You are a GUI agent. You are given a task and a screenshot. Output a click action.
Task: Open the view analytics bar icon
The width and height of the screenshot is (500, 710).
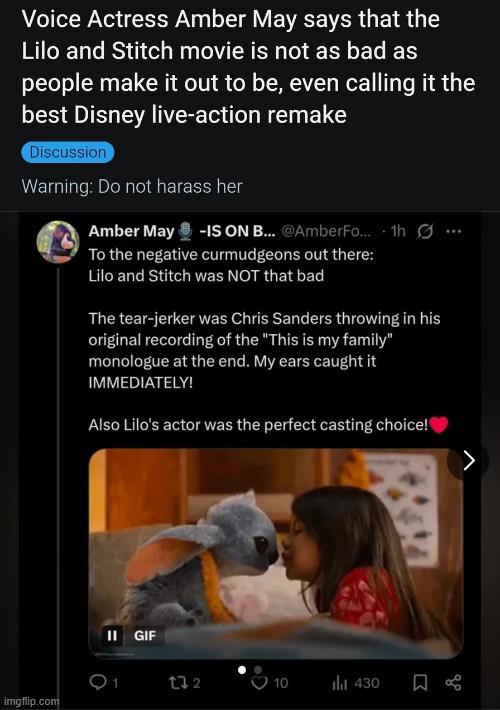click(x=340, y=683)
